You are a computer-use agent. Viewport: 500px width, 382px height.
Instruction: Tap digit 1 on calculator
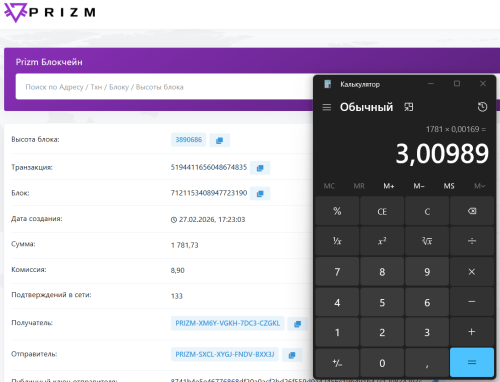tap(337, 332)
